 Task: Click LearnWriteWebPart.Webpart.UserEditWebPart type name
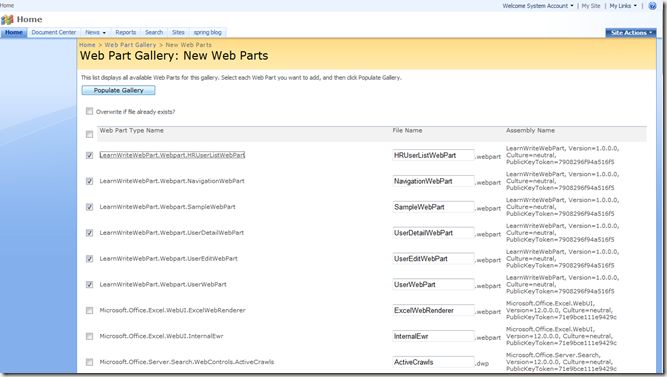pos(168,258)
